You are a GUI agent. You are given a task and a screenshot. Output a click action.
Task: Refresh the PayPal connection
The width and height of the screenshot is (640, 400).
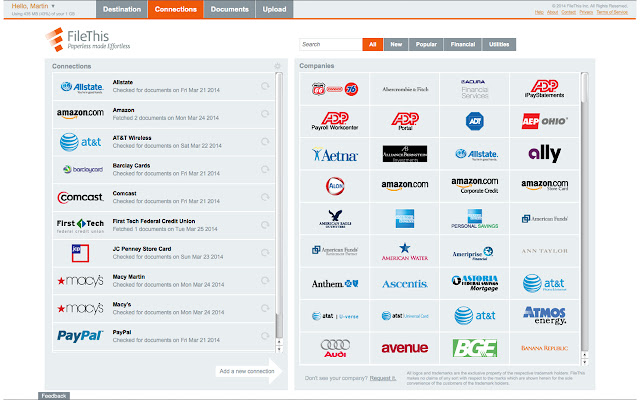265,336
